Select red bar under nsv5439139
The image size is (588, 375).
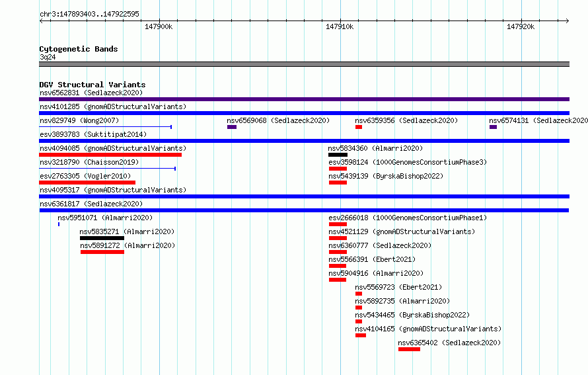(x=338, y=183)
